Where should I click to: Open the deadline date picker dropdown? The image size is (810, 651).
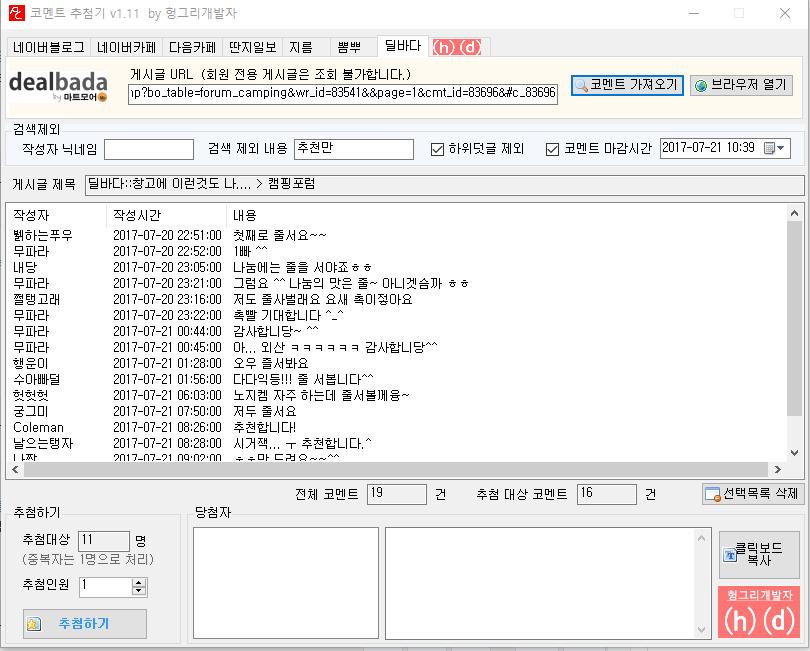click(775, 148)
